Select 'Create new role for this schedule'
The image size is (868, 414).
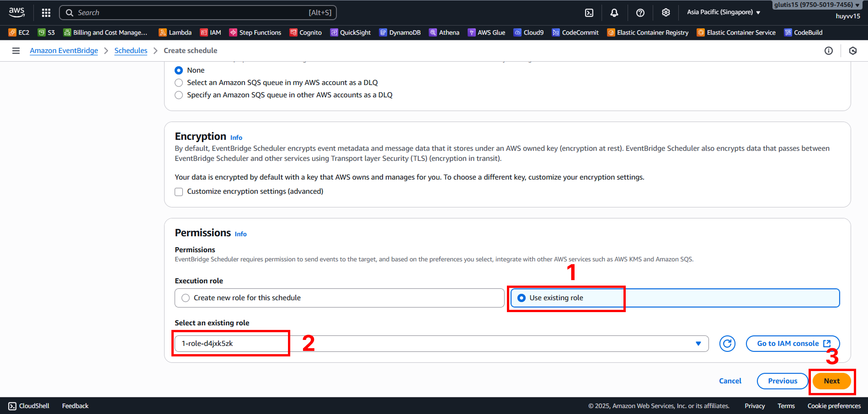coord(186,298)
